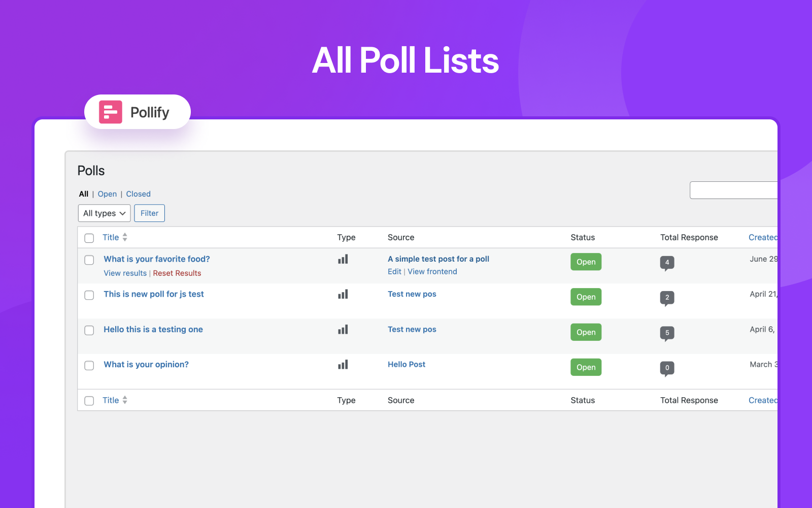Open response bubble showing 4 responses
Viewport: 812px width, 508px height.
(x=667, y=263)
